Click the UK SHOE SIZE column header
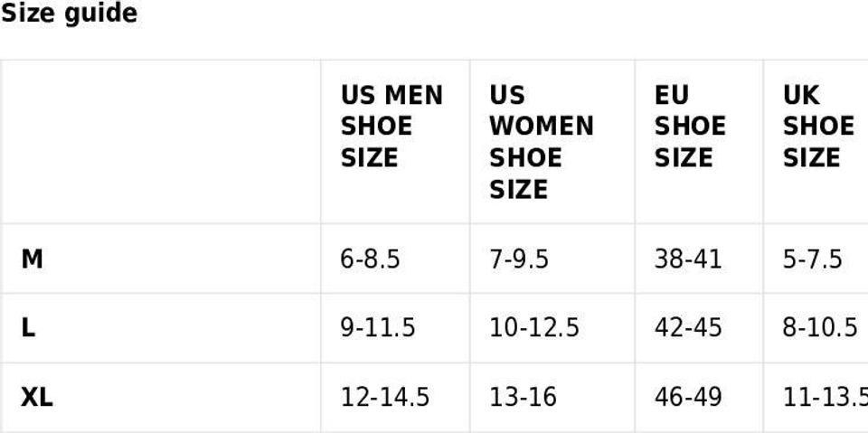The height and width of the screenshot is (433, 868). click(817, 127)
